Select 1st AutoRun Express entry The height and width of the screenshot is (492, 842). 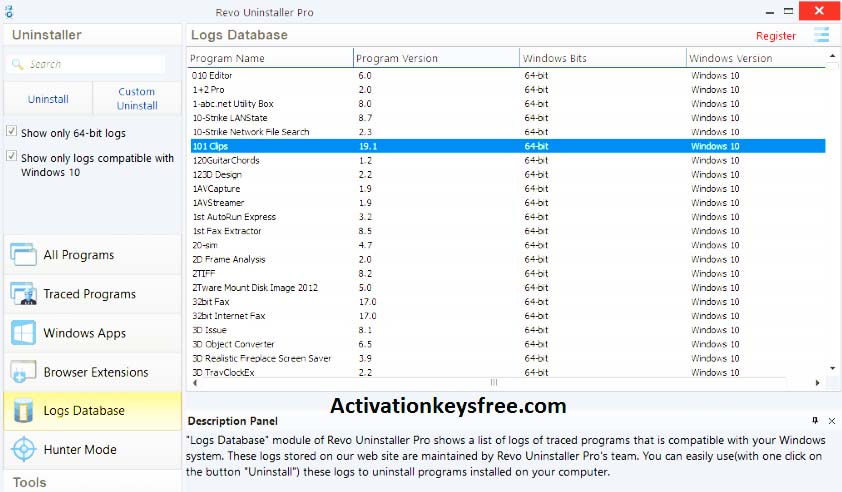[508, 217]
